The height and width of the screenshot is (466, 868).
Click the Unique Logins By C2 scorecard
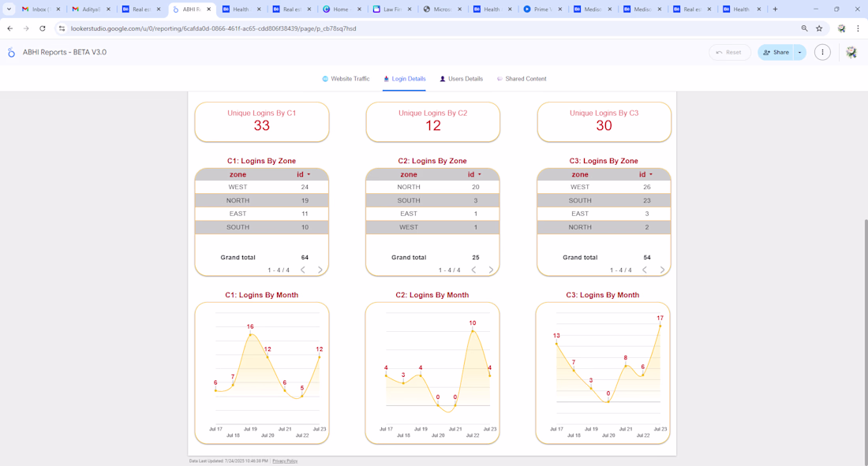tap(433, 121)
